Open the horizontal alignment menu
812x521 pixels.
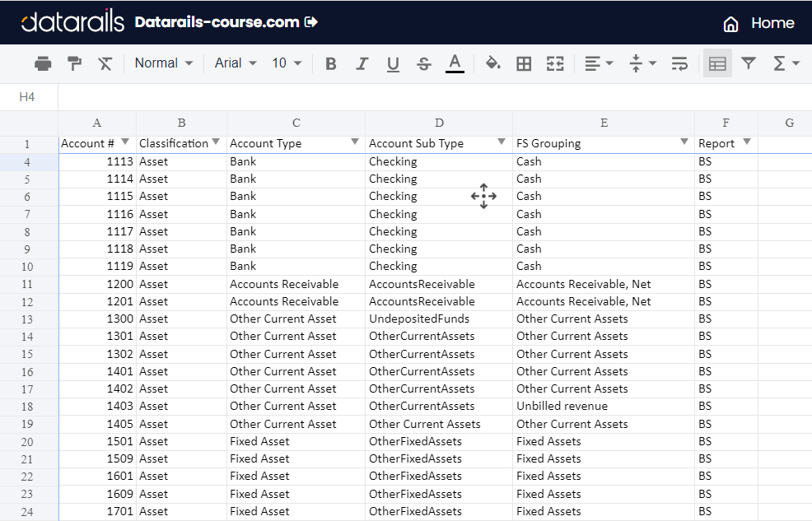[598, 63]
